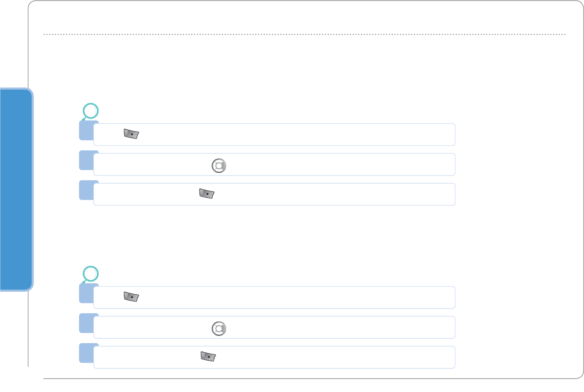Screen dimensions: 584x392
Task: Click empty space inside the upper procedure's first step box
Action: [x=292, y=135]
